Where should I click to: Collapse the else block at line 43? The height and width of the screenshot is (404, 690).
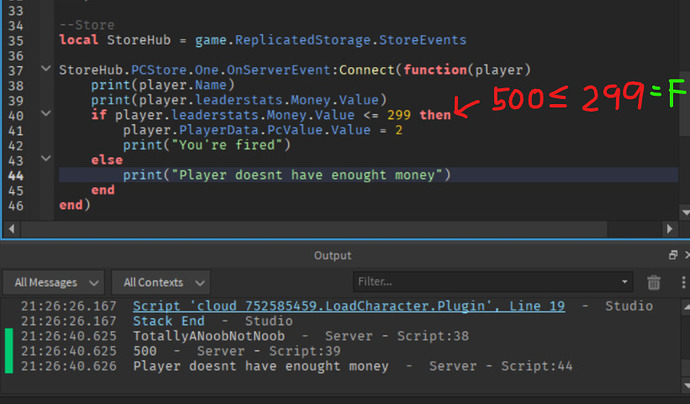(46, 158)
